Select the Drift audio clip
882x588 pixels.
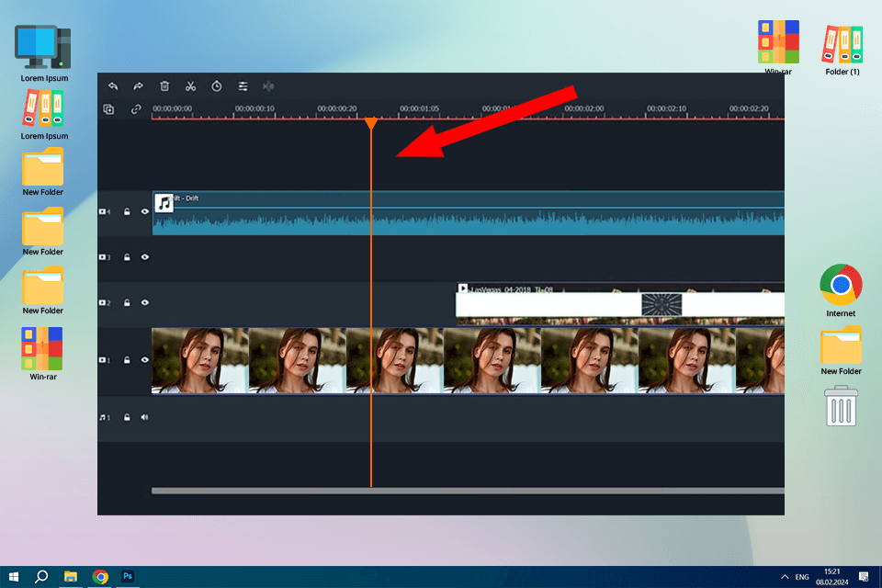(468, 213)
